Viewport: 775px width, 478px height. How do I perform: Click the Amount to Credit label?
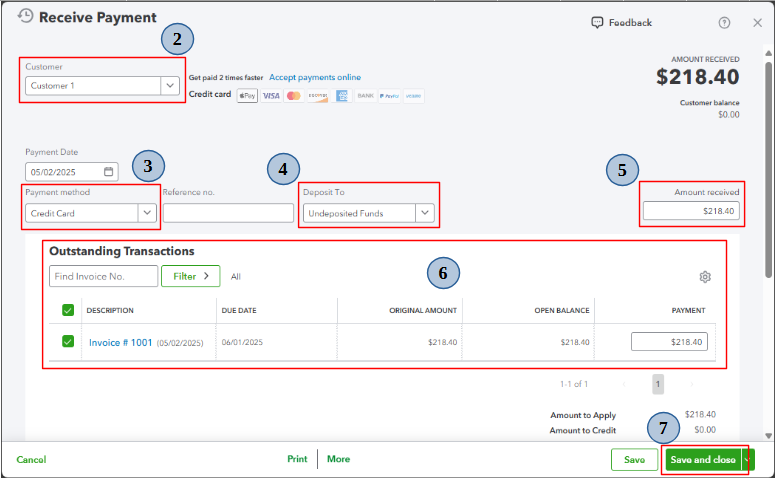[x=583, y=431]
